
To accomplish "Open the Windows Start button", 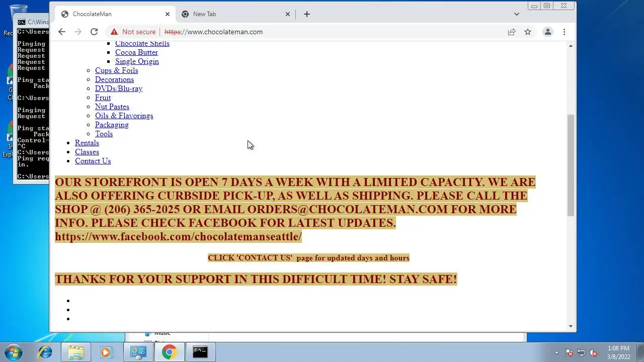I will tap(13, 352).
